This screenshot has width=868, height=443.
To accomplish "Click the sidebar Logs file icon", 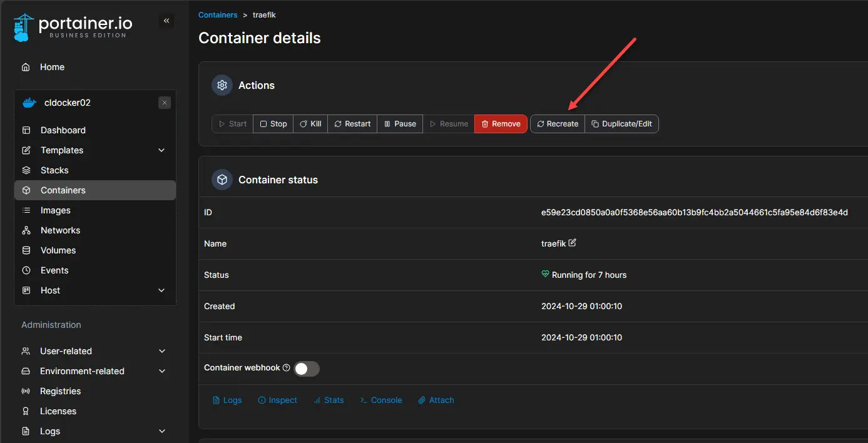I will point(26,431).
